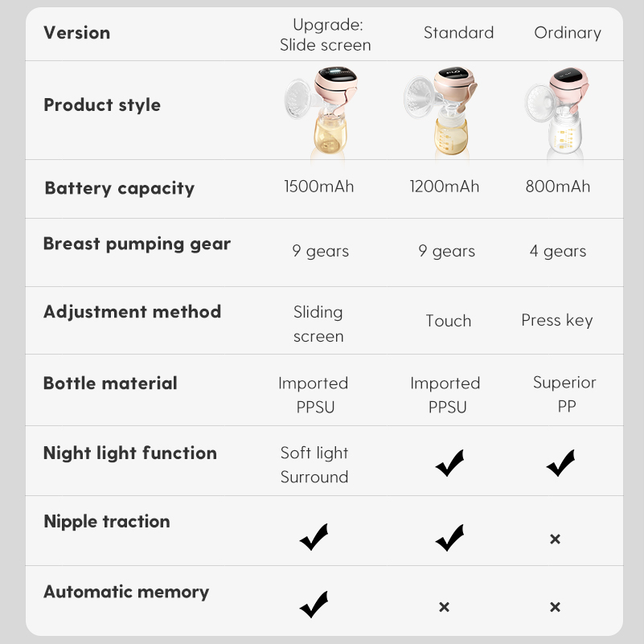644x644 pixels.
Task: Click the Battery capacity row label
Action: point(120,188)
